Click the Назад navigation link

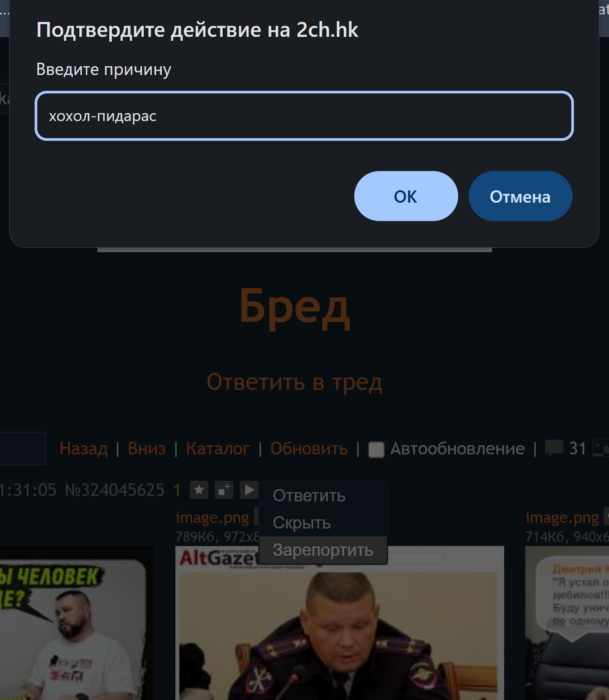[x=84, y=448]
